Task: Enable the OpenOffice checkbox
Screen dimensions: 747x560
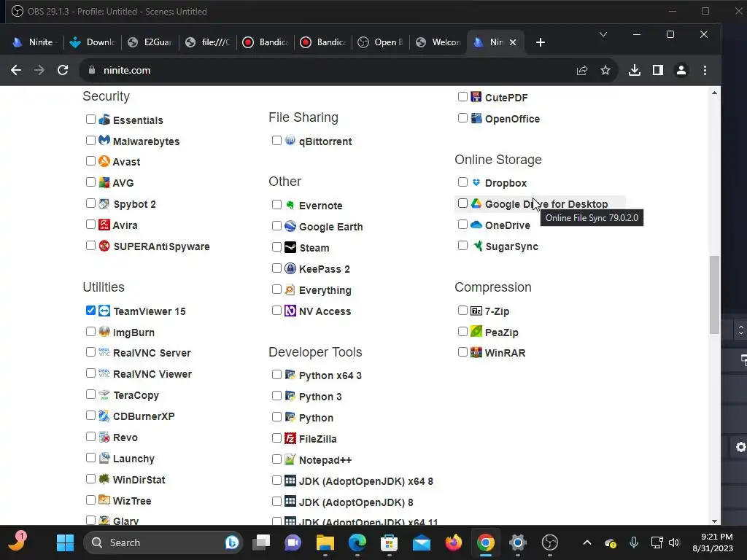Action: 462,117
